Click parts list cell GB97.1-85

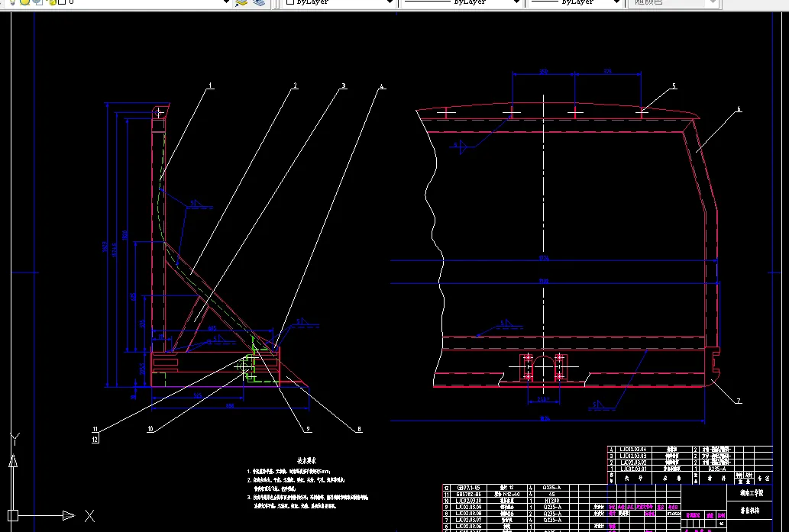pyautogui.click(x=468, y=488)
